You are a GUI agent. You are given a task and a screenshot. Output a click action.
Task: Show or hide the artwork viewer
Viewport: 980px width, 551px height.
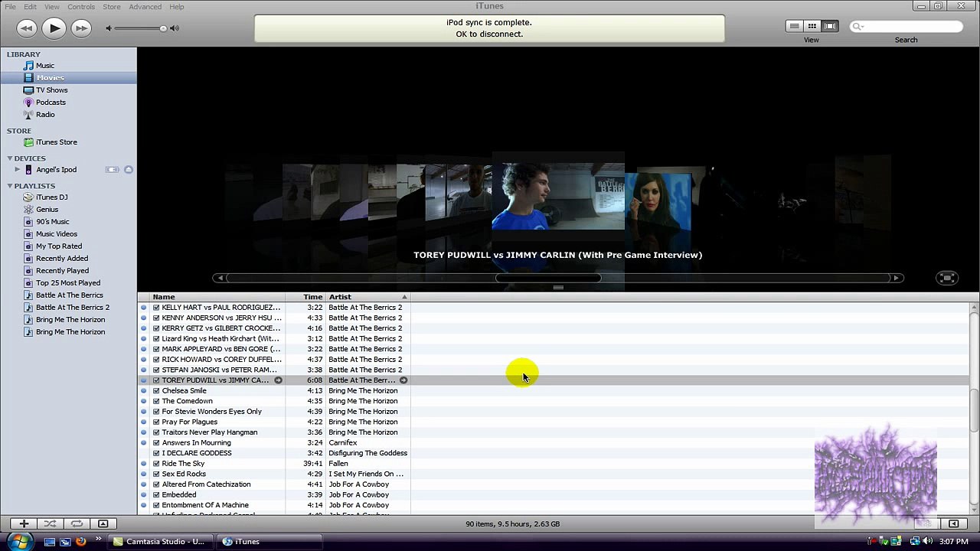(x=103, y=524)
